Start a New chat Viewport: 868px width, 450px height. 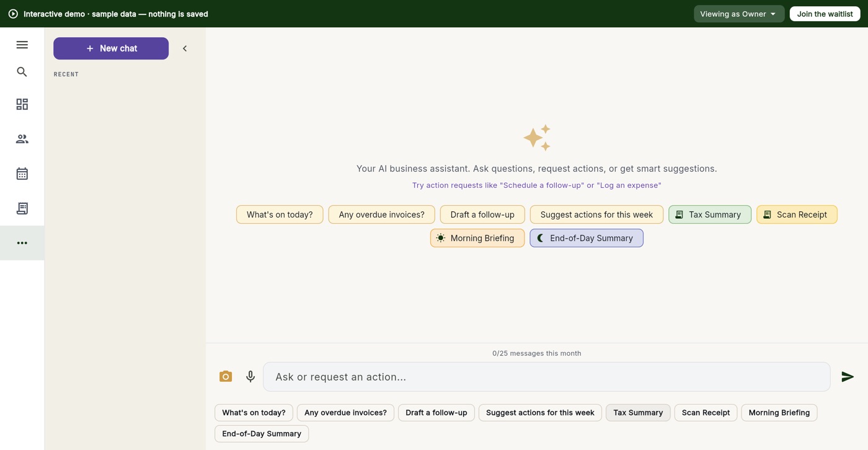(111, 48)
